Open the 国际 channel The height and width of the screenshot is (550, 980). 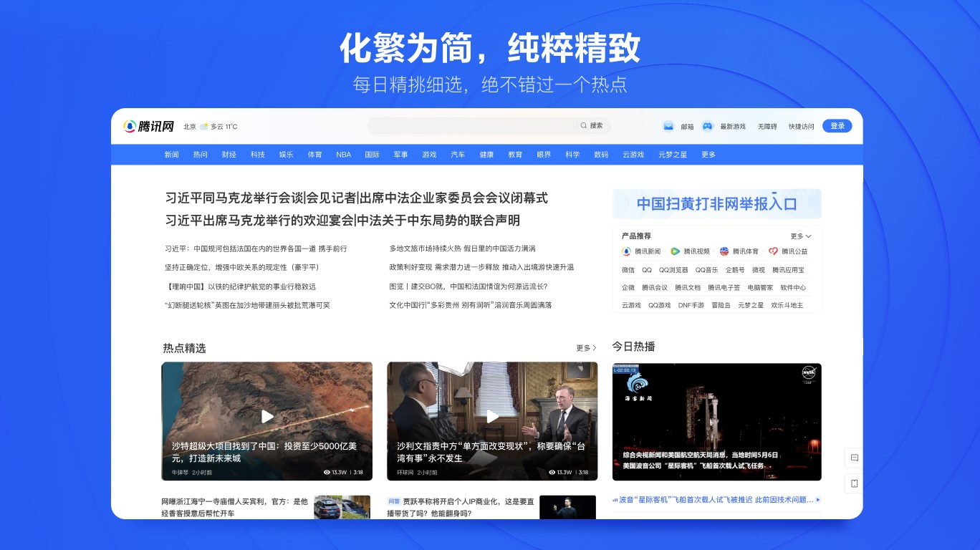(x=373, y=155)
